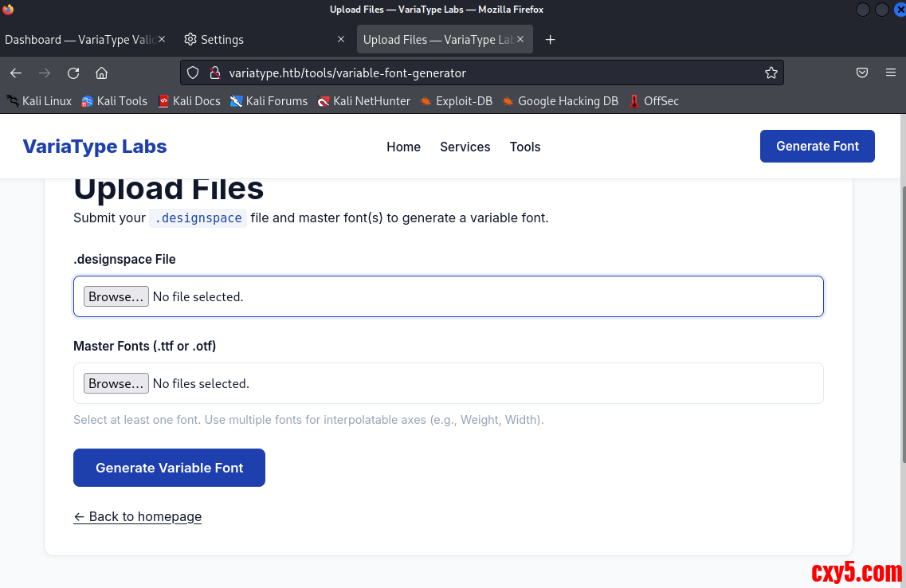
Task: Browse for a .designspace file
Action: pos(116,296)
